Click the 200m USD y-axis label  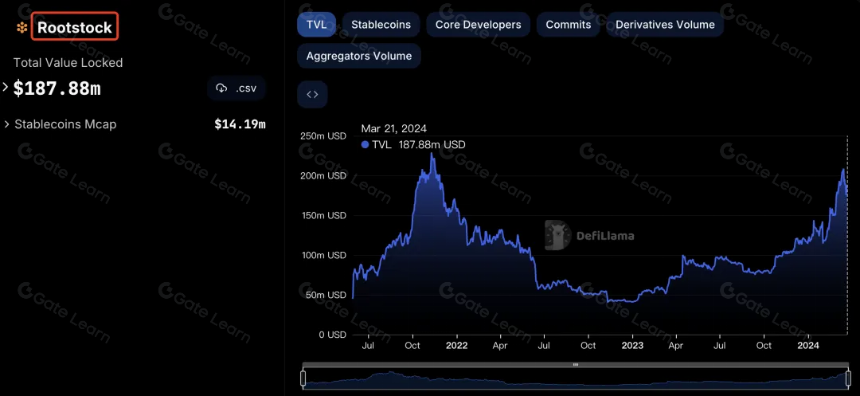(x=323, y=176)
